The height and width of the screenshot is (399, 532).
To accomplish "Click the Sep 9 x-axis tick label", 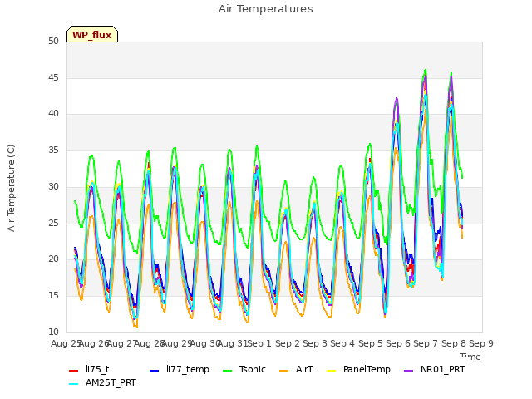I will (x=481, y=343).
